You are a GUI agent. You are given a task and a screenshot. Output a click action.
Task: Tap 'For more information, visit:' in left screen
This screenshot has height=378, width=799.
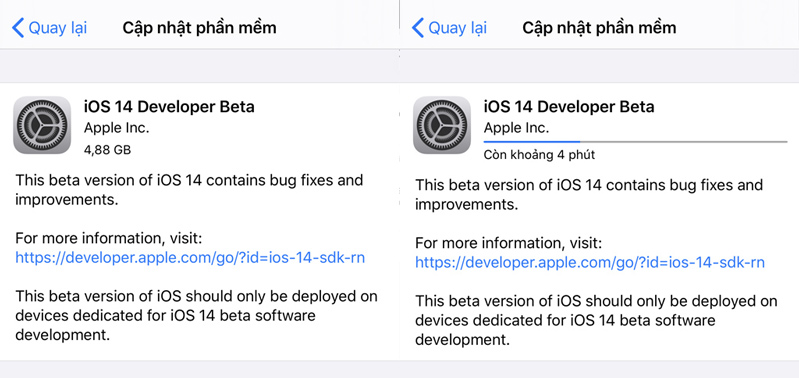click(109, 238)
